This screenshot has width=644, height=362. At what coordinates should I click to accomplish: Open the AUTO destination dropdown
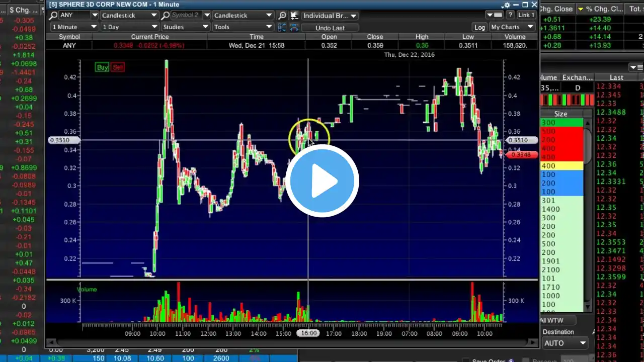tap(583, 343)
